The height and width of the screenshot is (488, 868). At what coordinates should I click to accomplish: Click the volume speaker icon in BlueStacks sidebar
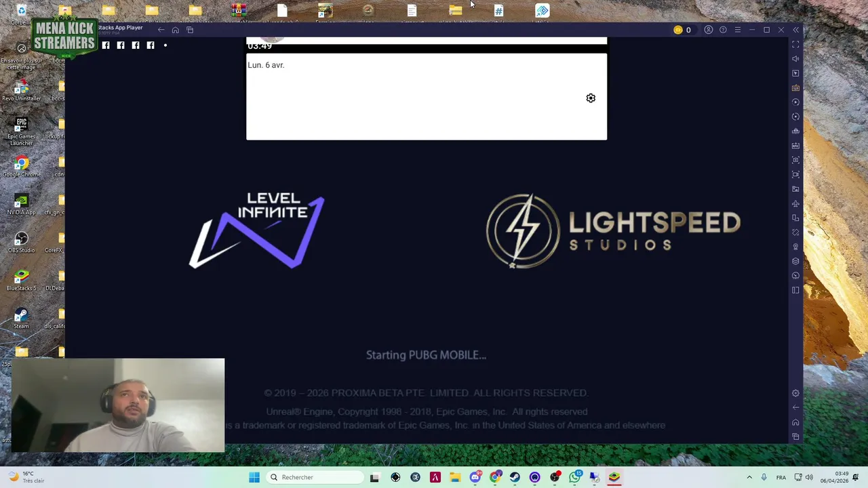[x=795, y=58]
